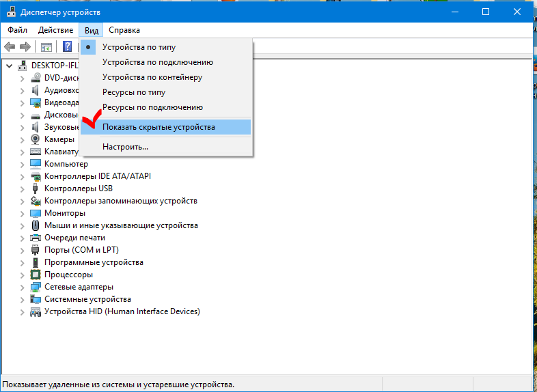Select Ресурсы по подключению view

(x=166, y=107)
